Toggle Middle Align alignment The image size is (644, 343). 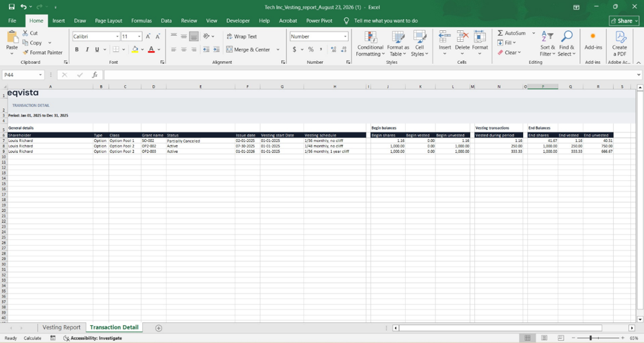click(183, 36)
